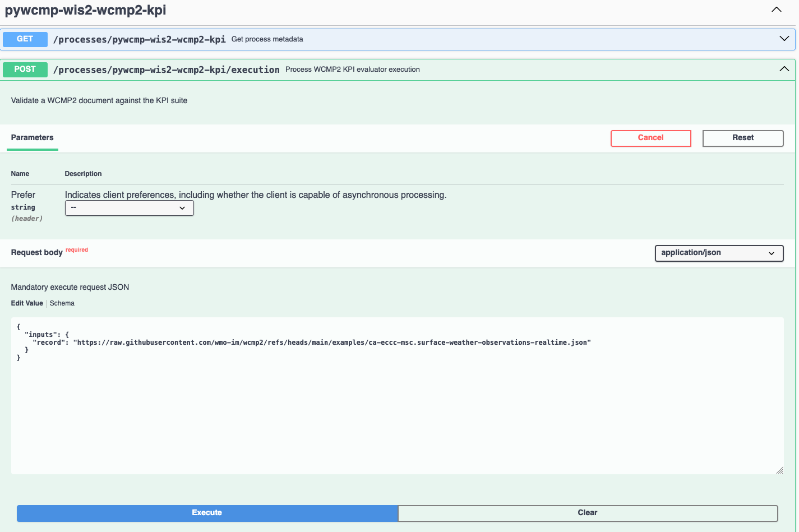Click the GET method badge
Viewport: 799px width, 532px height.
[25, 39]
